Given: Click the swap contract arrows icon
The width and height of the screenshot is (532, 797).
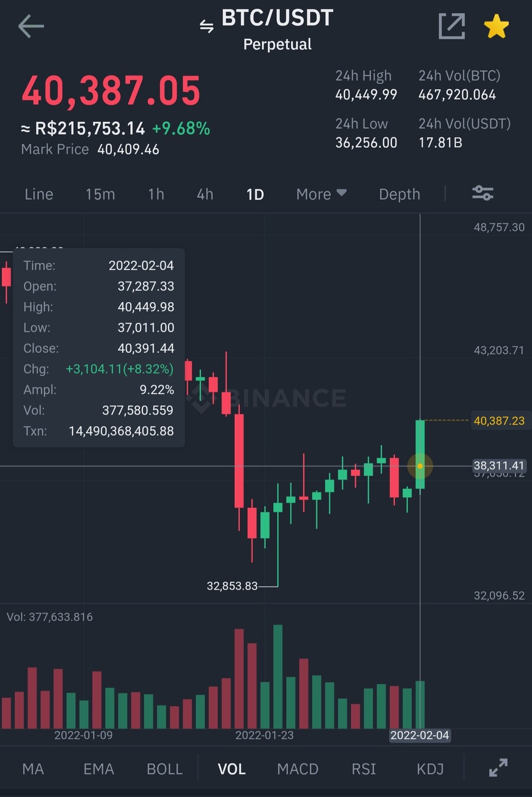Looking at the screenshot, I should pos(206,26).
